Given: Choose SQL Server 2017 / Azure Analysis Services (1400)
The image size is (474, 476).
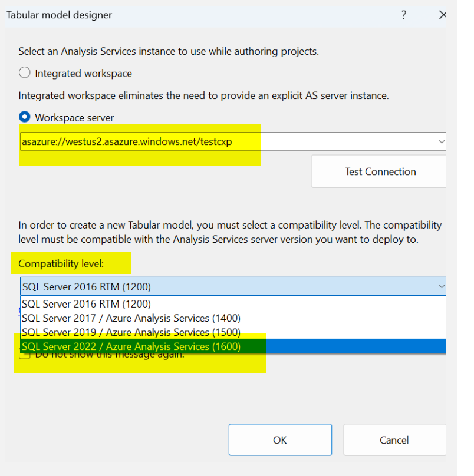Looking at the screenshot, I should [233, 318].
